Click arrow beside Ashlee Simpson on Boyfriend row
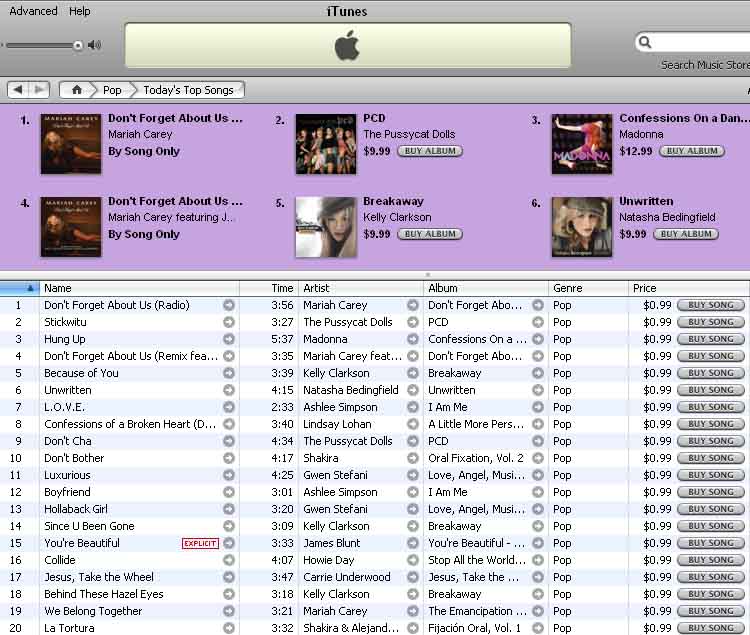Viewport: 750px width, 635px height. tap(412, 492)
